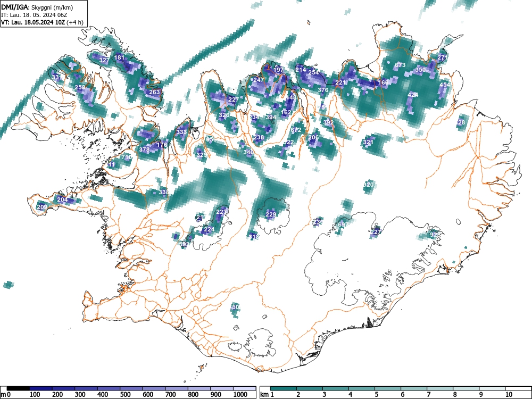Click the 376 map label
Image resolution: width=532 pixels, height=399 pixels.
323,90
